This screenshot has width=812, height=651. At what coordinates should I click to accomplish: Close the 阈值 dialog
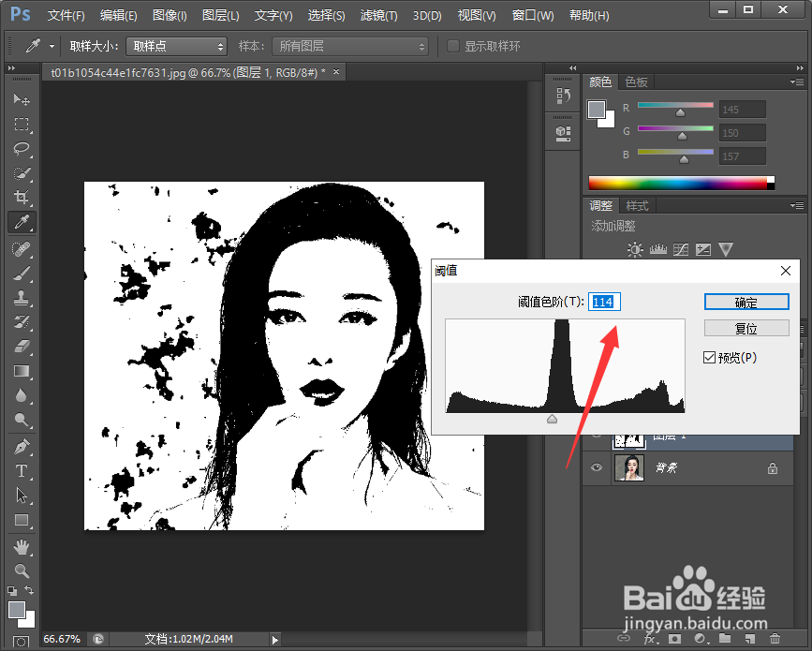pos(786,271)
